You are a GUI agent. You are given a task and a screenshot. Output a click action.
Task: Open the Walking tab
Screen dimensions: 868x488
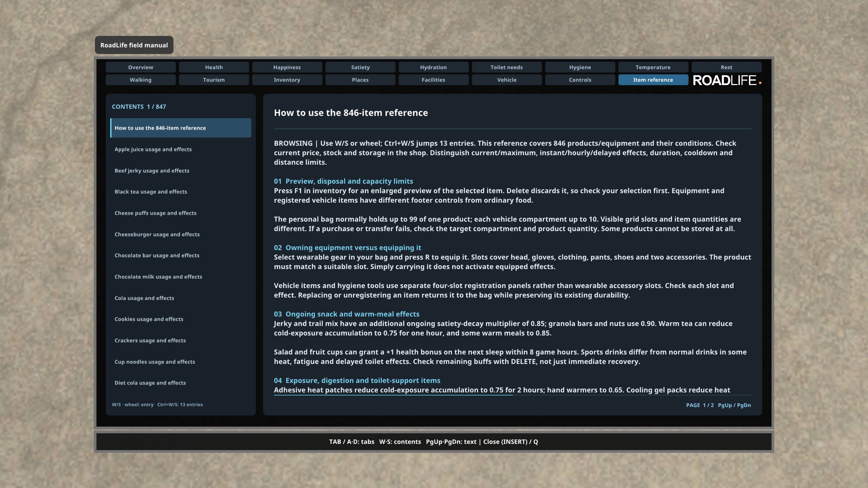point(141,80)
